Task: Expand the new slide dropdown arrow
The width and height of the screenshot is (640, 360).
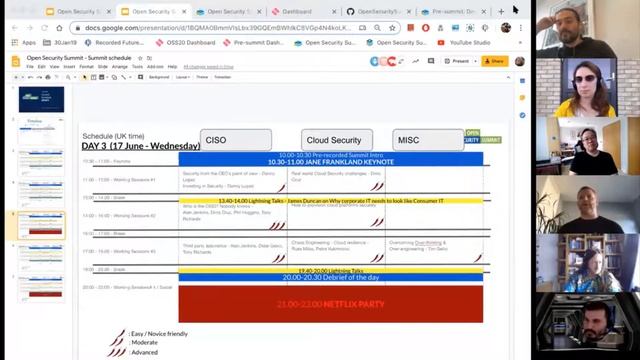Action: [22, 77]
